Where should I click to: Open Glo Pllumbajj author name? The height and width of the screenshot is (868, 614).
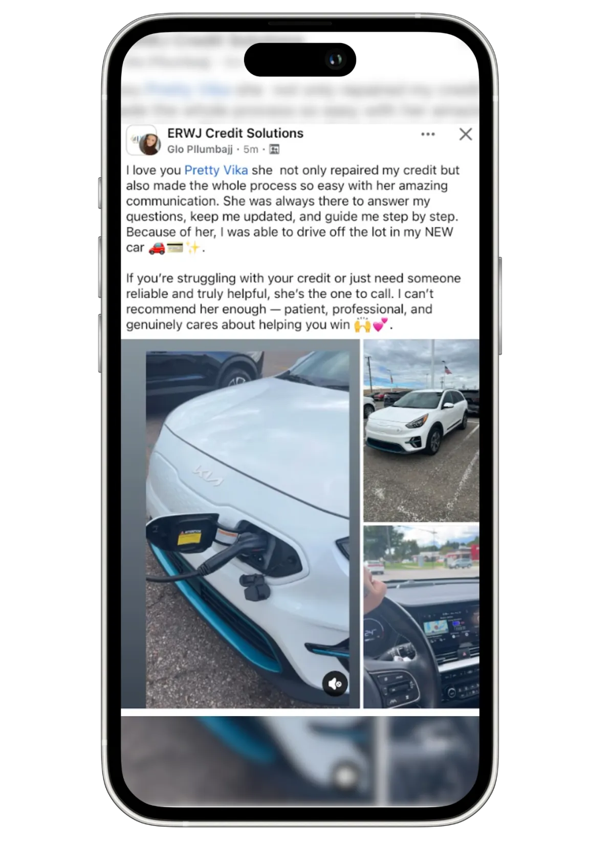pos(200,149)
